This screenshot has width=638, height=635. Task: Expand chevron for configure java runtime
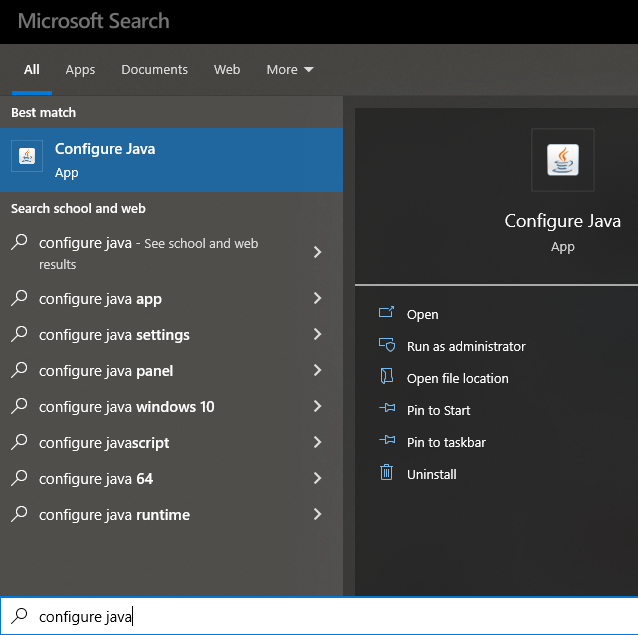click(x=318, y=514)
